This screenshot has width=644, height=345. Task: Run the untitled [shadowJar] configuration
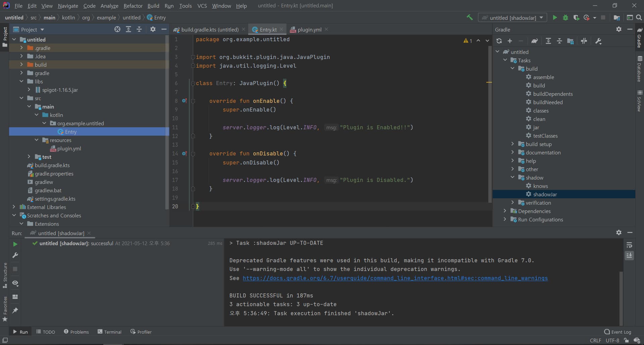click(555, 17)
